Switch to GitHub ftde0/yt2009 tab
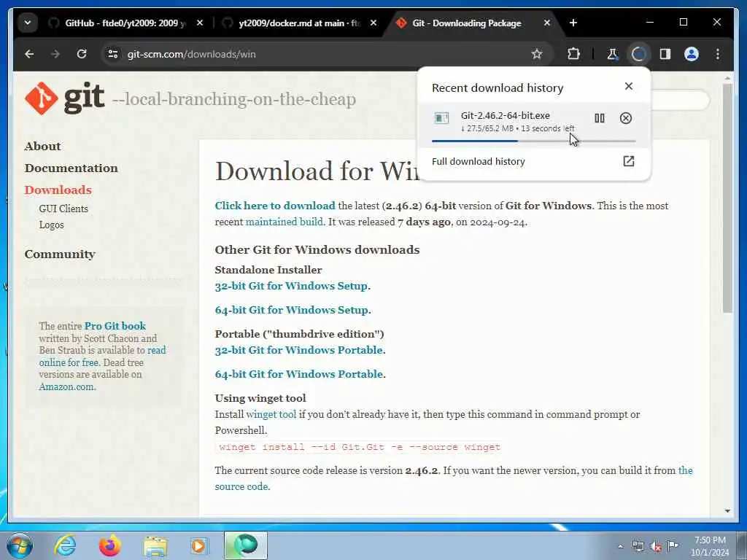 pos(125,23)
